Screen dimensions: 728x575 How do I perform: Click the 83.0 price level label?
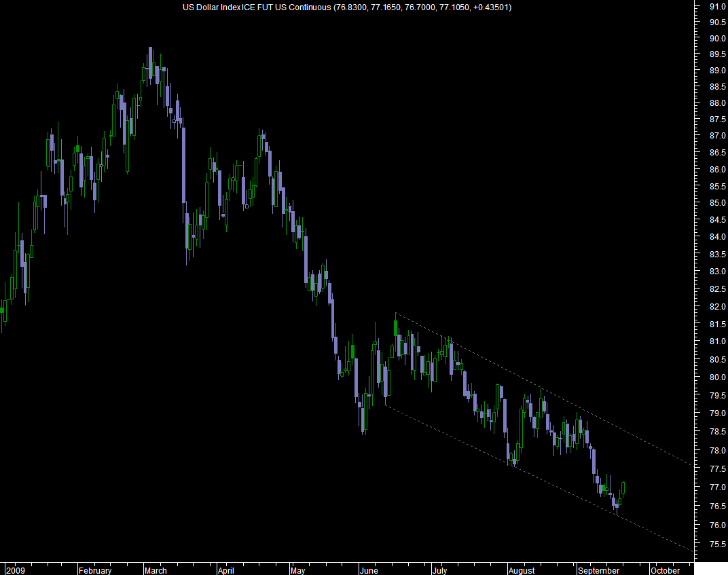(x=717, y=271)
